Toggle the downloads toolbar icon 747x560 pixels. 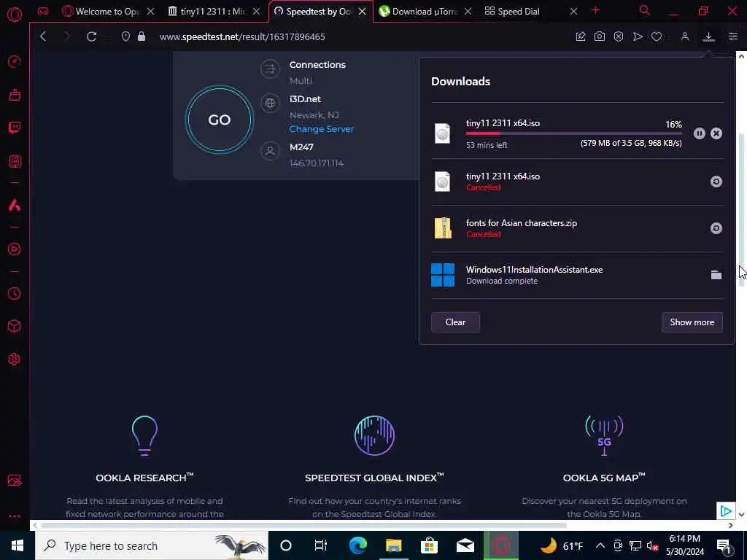pos(708,36)
